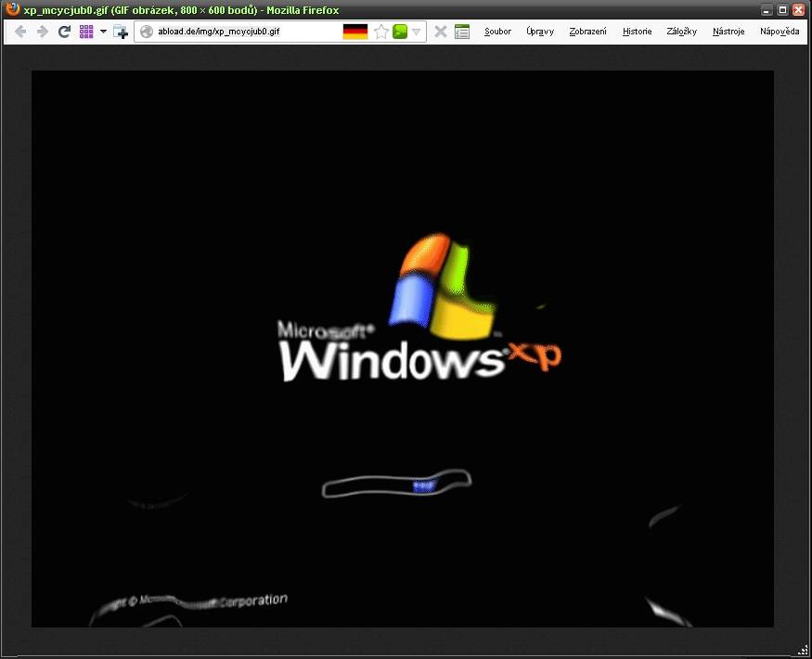
Task: Open the Nápověda menu
Action: pos(780,32)
